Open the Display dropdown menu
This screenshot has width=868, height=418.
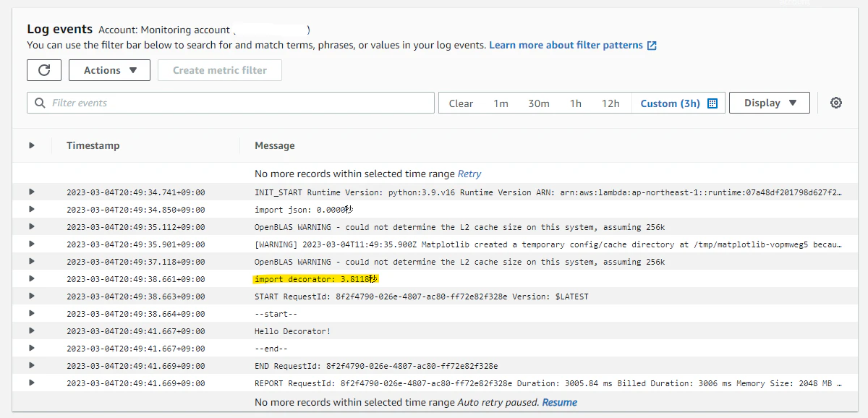(769, 103)
